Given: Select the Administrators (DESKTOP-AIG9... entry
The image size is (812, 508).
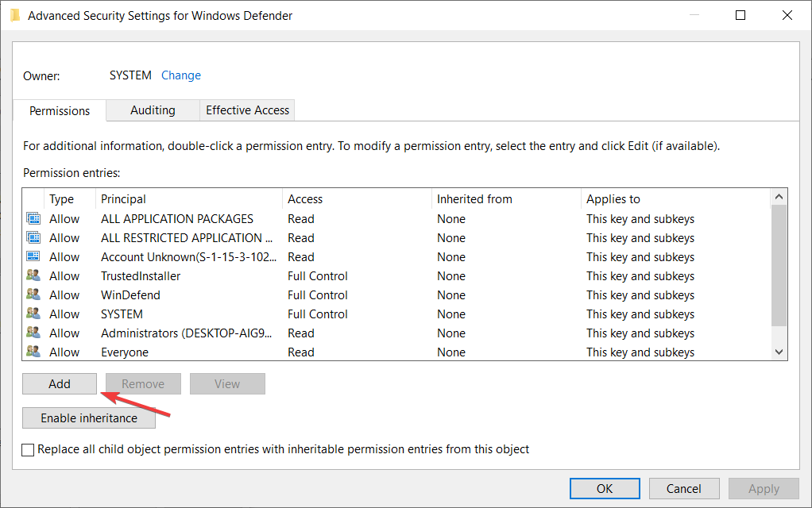Looking at the screenshot, I should click(187, 333).
